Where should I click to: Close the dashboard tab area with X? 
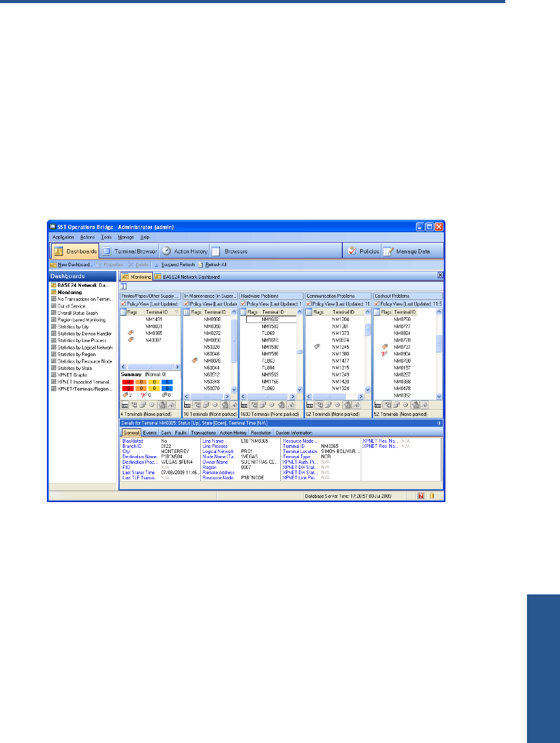point(440,276)
